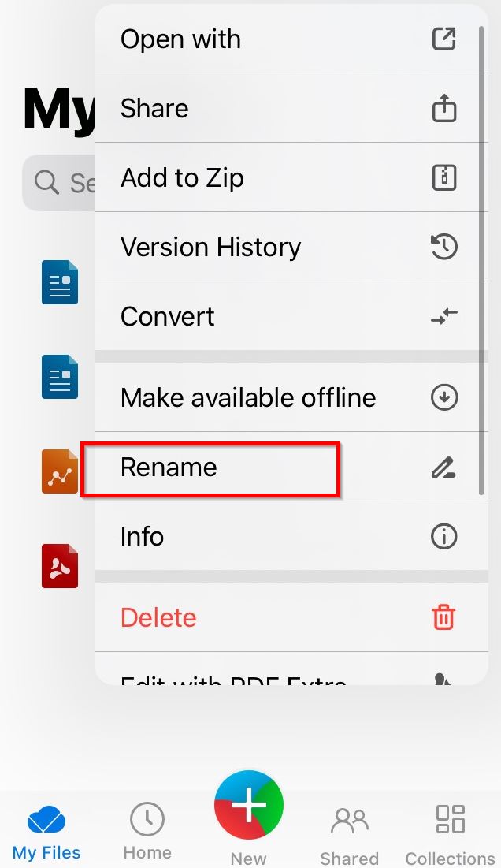Select the red Delete menu entry

159,618
